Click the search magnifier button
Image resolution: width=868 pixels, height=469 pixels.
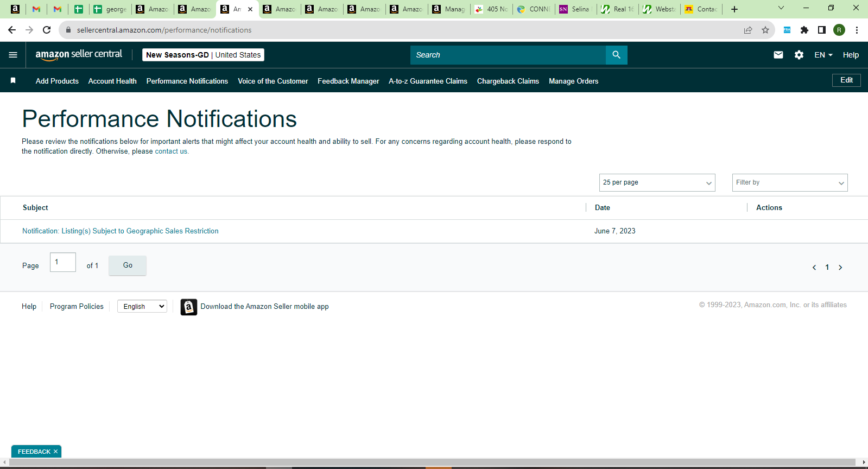(x=616, y=55)
